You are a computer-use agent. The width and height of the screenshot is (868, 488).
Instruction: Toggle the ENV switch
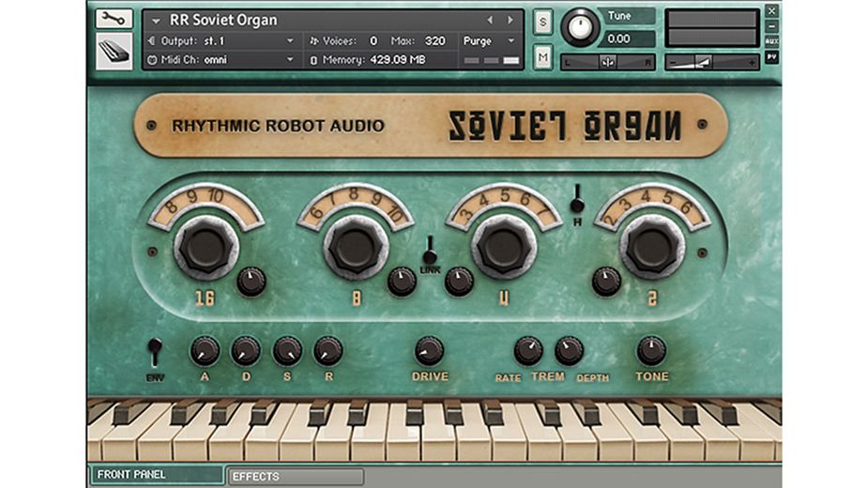pos(155,352)
